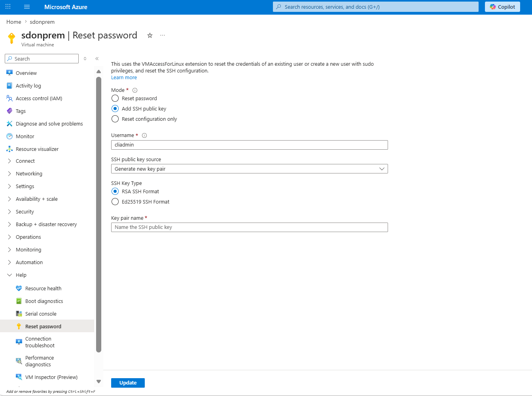
Task: Click the Diagnose and solve problems icon
Action: pos(9,124)
